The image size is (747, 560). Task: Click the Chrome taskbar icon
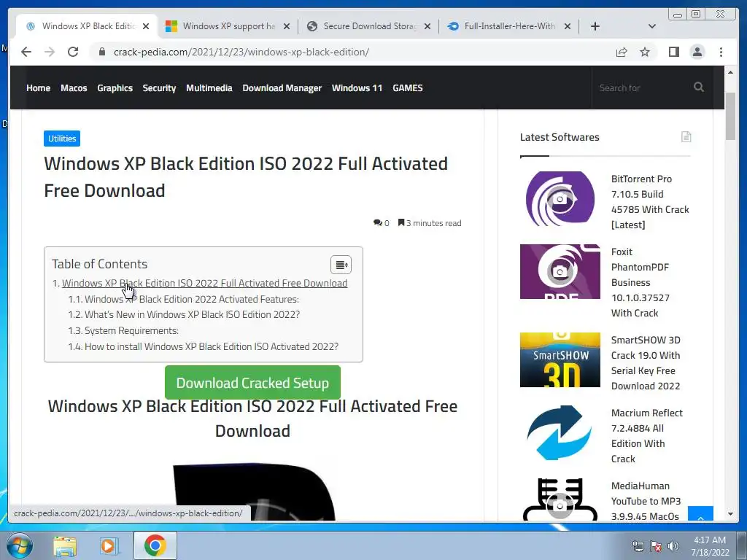click(x=155, y=545)
